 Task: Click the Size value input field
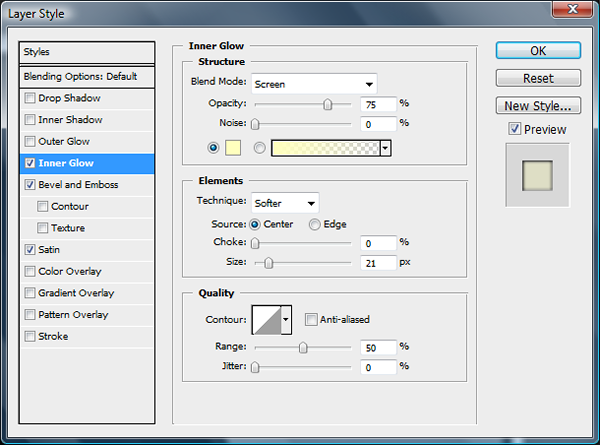378,263
